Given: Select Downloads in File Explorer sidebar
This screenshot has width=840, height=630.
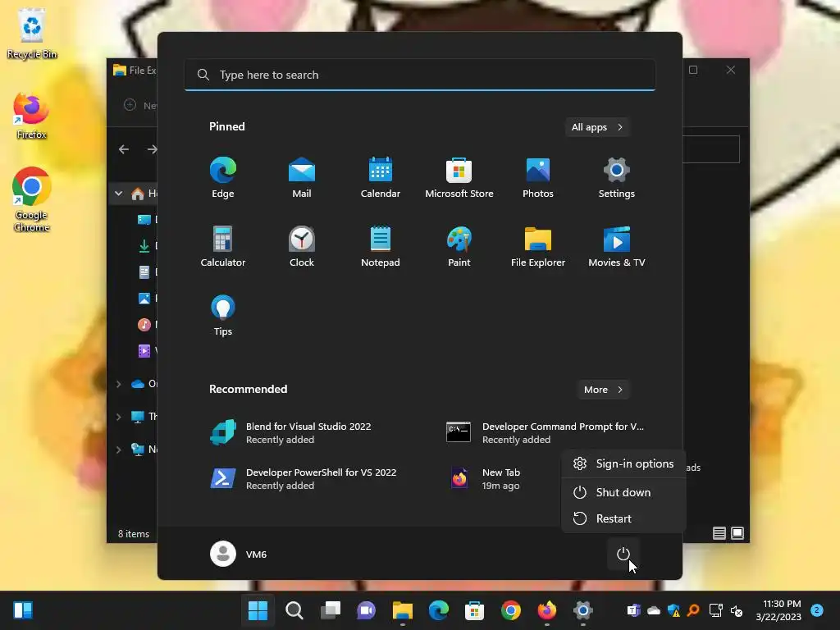Looking at the screenshot, I should [x=146, y=246].
